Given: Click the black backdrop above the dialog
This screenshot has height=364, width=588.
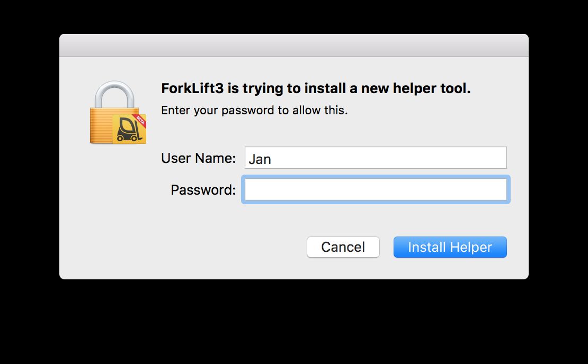Looking at the screenshot, I should [x=293, y=16].
